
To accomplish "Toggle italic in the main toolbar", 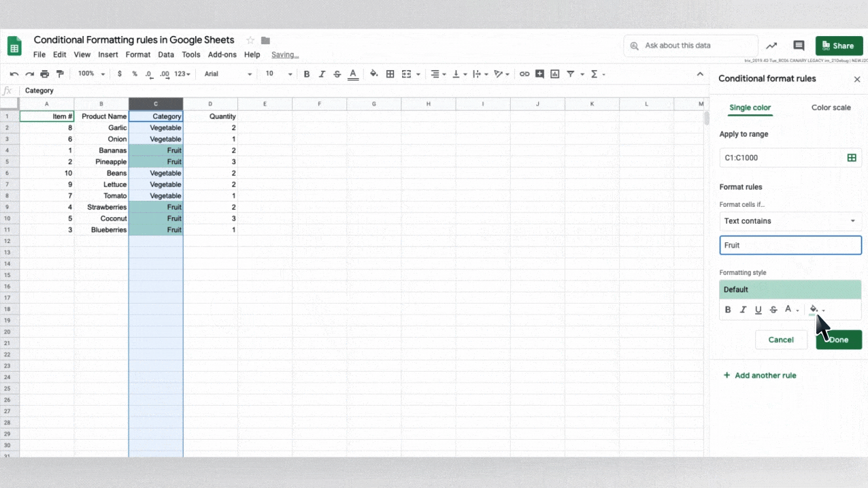I will (322, 74).
